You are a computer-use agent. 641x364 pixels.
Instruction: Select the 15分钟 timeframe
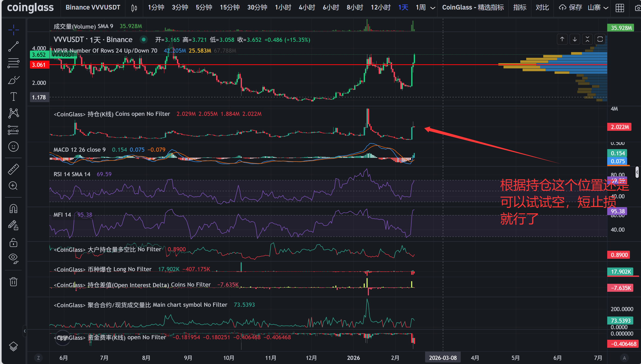pos(230,7)
